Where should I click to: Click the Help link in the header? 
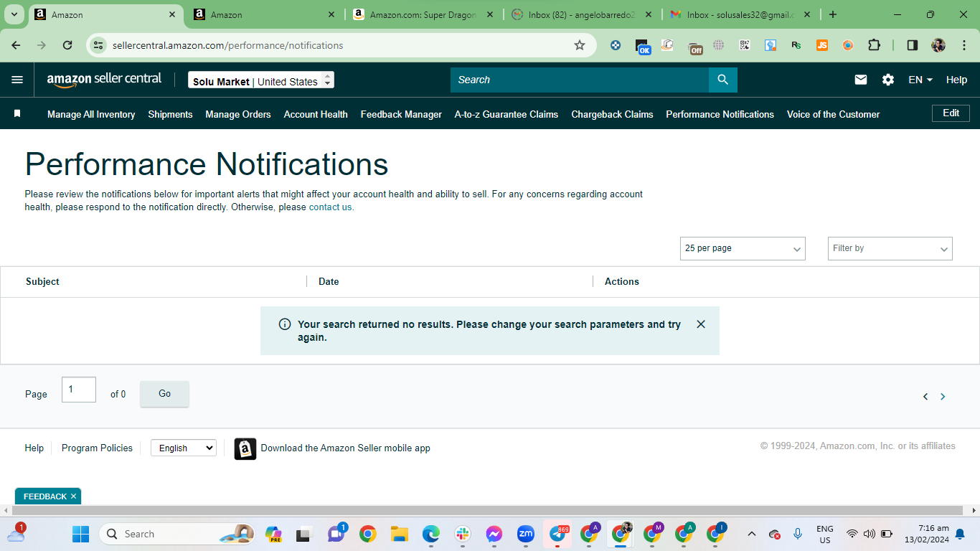956,80
